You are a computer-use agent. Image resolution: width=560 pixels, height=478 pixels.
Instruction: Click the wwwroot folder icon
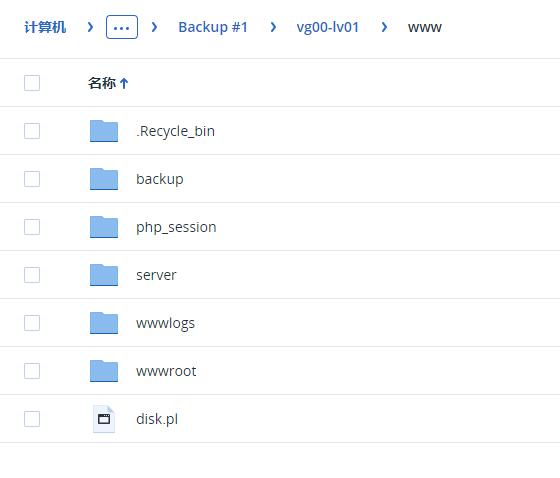point(104,371)
